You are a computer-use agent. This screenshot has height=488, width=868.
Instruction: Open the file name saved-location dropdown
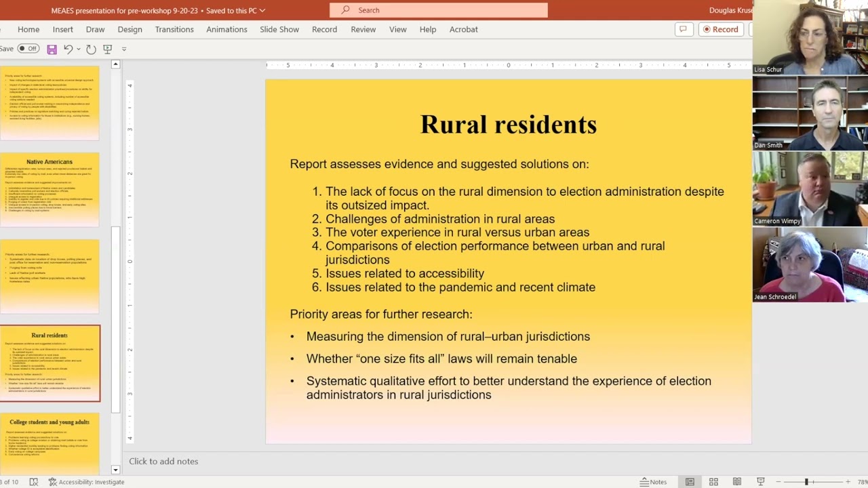tap(262, 10)
